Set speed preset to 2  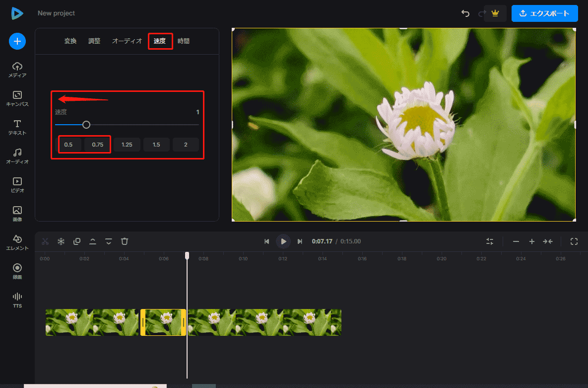point(186,145)
